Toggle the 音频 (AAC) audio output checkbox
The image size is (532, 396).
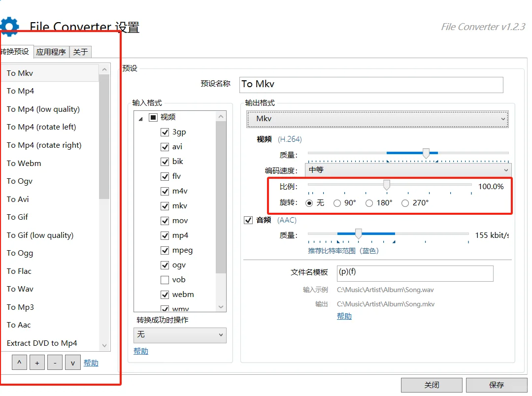pos(248,220)
